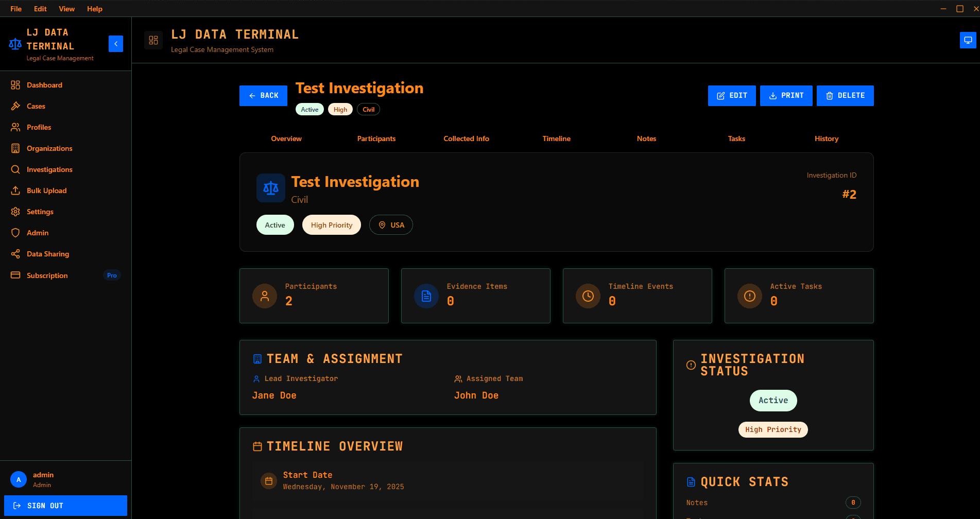Open Organizations from the sidebar
Viewport: 980px width, 519px height.
coord(49,148)
